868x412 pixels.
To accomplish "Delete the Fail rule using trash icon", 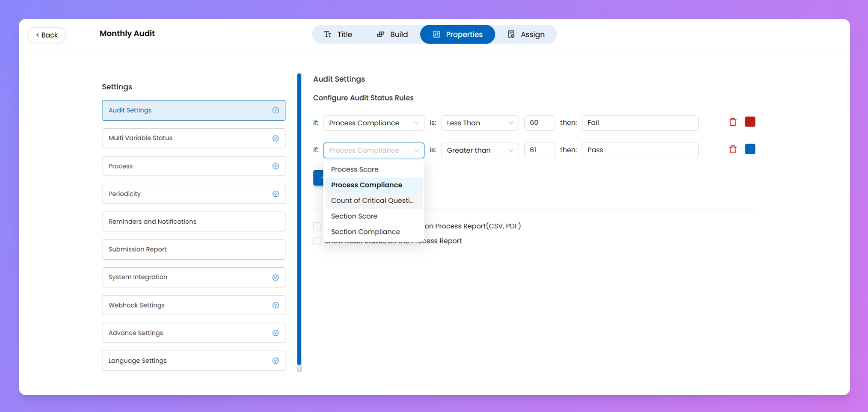I will tap(733, 122).
